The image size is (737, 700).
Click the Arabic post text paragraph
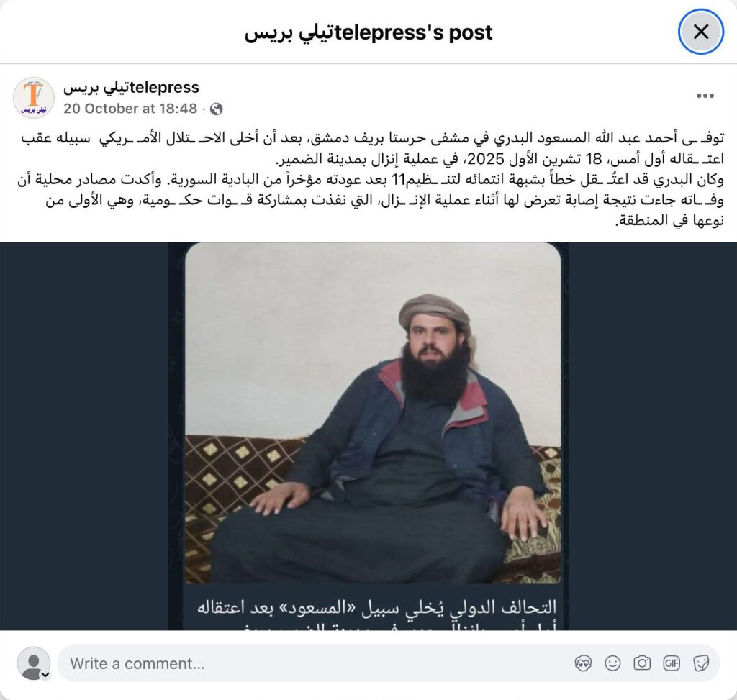click(371, 179)
